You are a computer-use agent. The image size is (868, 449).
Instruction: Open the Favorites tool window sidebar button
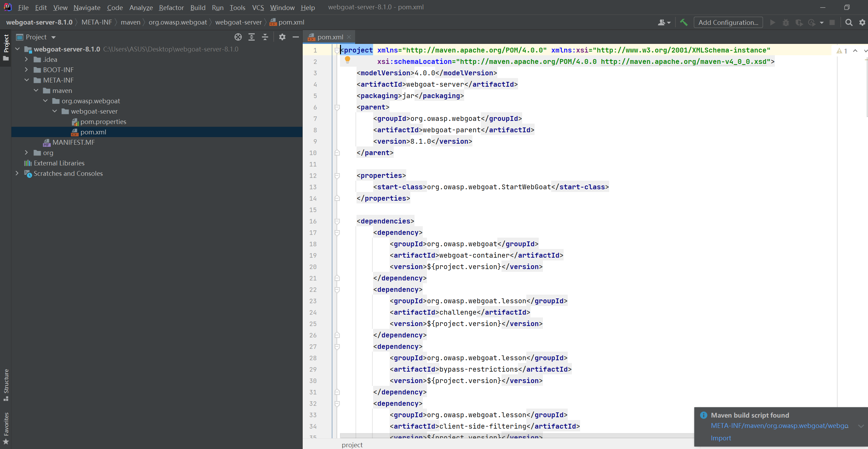[x=6, y=428]
